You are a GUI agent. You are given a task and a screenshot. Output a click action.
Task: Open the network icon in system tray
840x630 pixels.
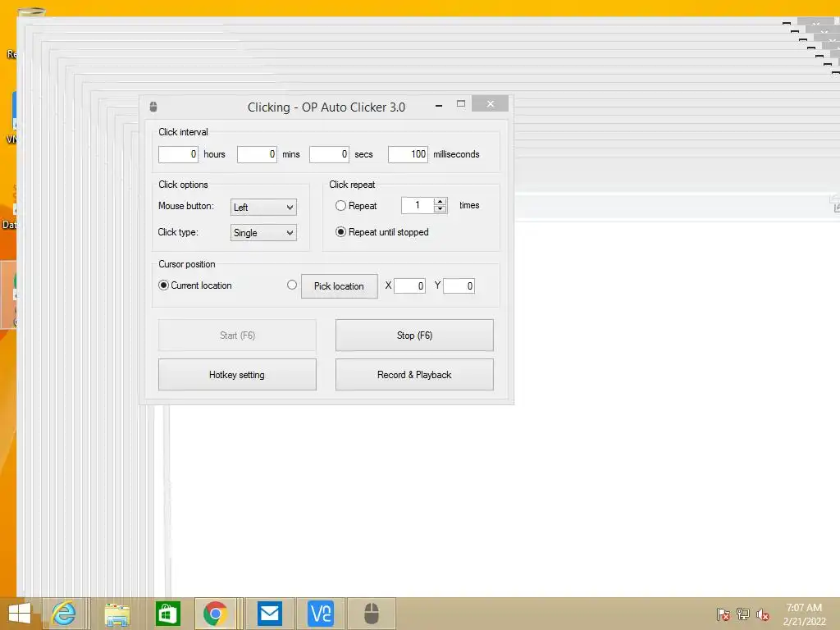(743, 614)
